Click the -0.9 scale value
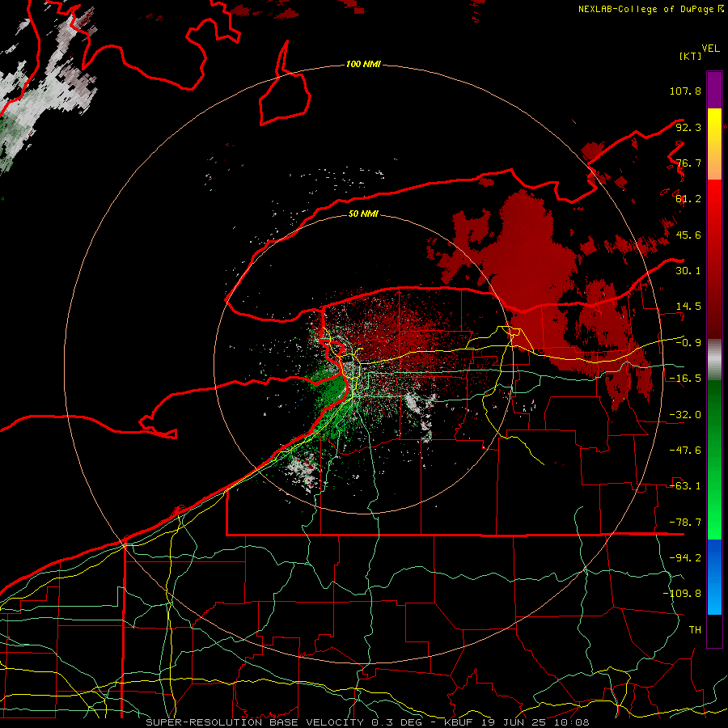728x728 pixels. coord(688,343)
